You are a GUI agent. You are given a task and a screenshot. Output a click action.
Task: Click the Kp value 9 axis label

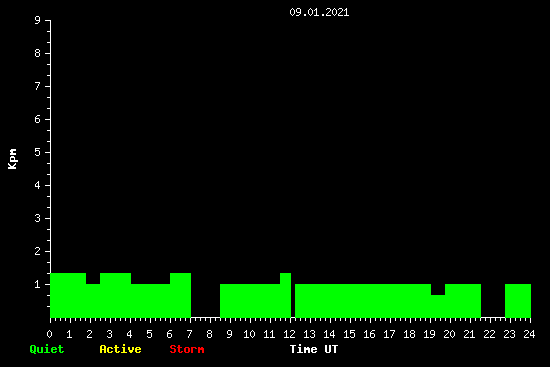click(x=38, y=20)
